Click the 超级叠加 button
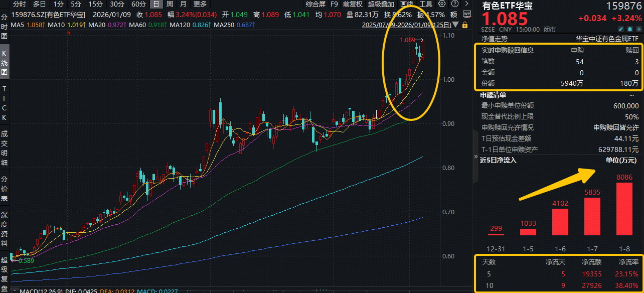The height and width of the screenshot is (293, 644). coord(381,4)
